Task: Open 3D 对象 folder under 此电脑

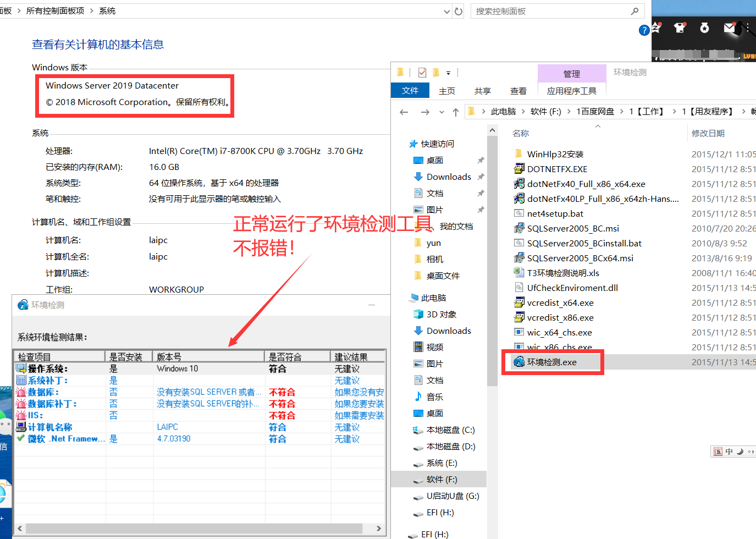Action: 442,314
